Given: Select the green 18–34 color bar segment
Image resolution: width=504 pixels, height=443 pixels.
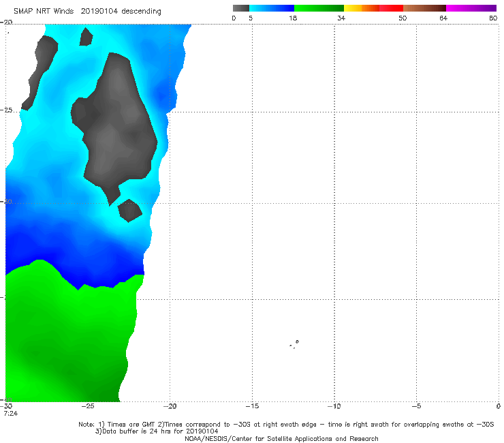Looking at the screenshot, I should (319, 8).
